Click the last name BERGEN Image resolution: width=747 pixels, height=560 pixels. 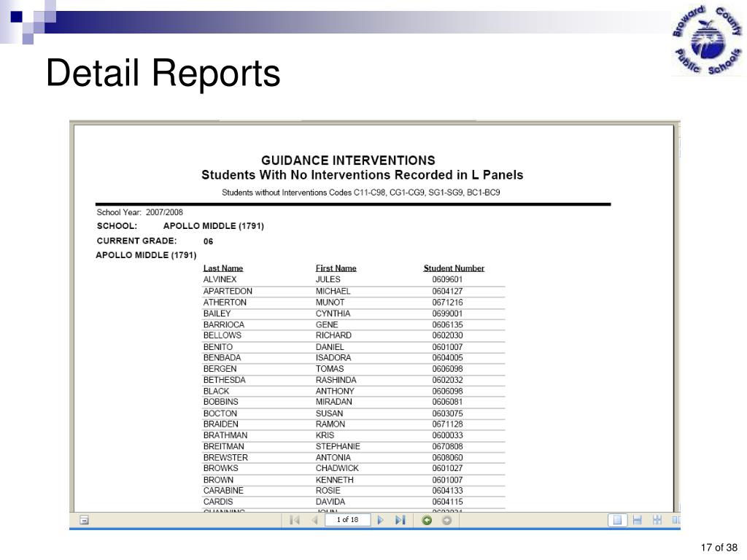point(220,369)
